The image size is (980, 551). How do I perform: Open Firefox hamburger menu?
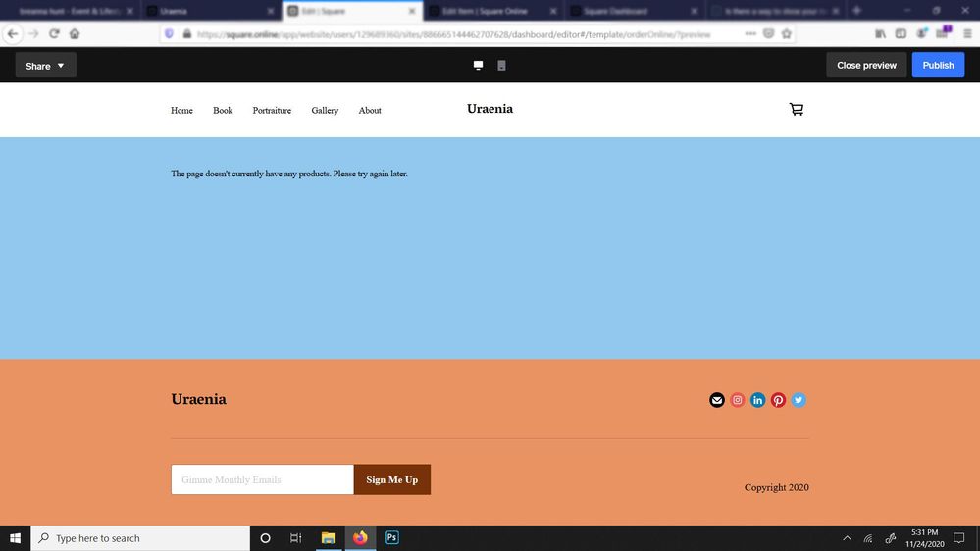click(967, 33)
